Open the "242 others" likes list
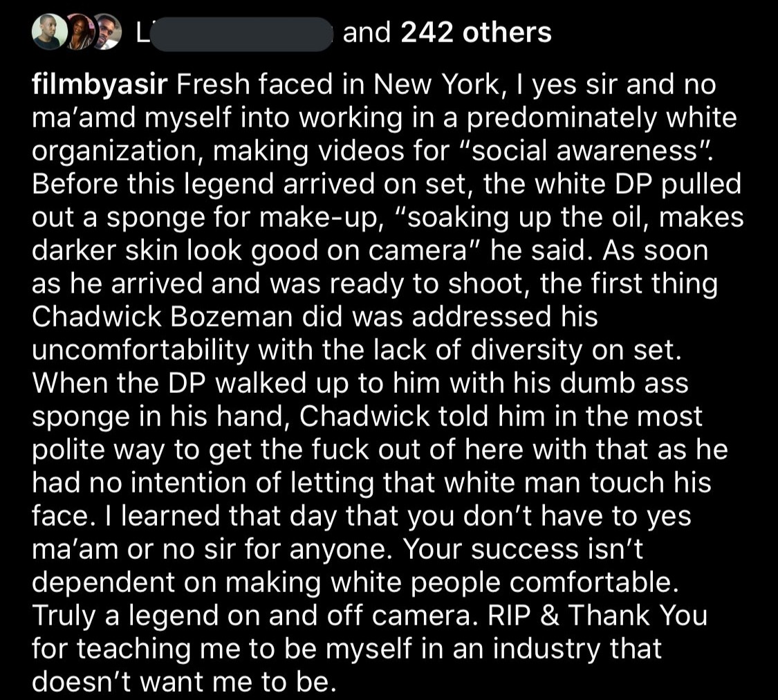The width and height of the screenshot is (778, 700). click(x=476, y=33)
